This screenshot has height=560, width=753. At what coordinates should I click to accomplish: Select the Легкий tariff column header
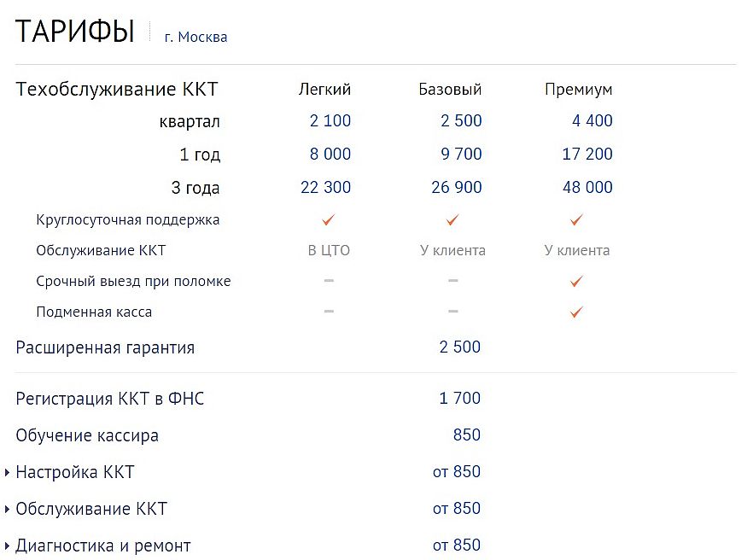324,90
